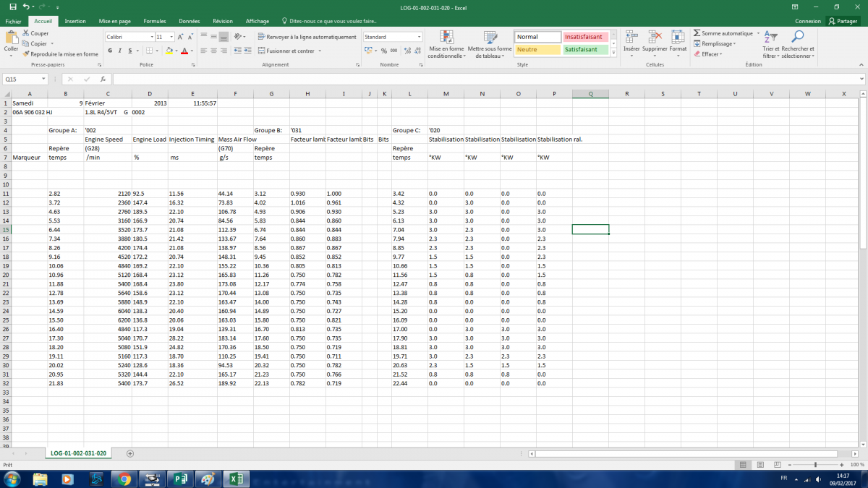This screenshot has height=488, width=868.
Task: Click the insert function fx icon
Action: (x=103, y=80)
